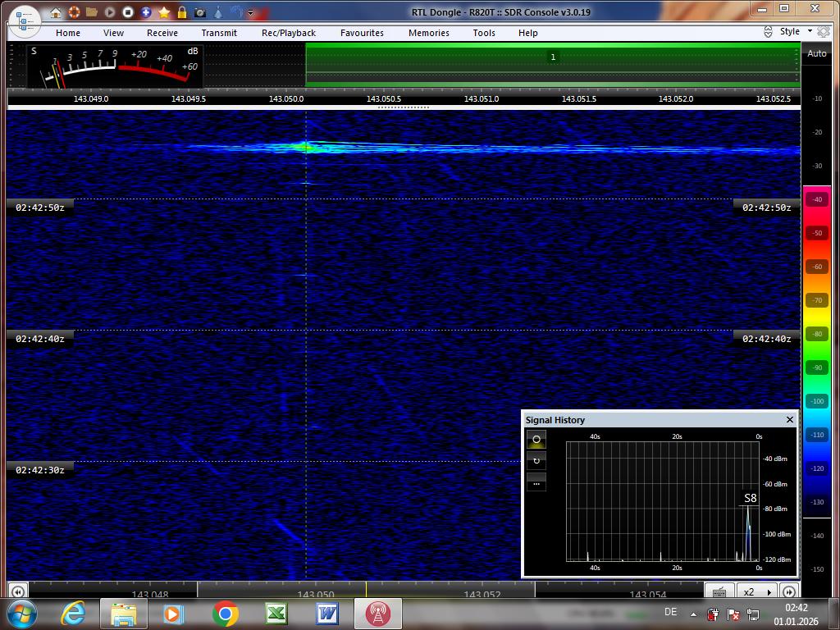Viewport: 840px width, 630px height.
Task: Open the Home ribbon tab
Action: 68,33
